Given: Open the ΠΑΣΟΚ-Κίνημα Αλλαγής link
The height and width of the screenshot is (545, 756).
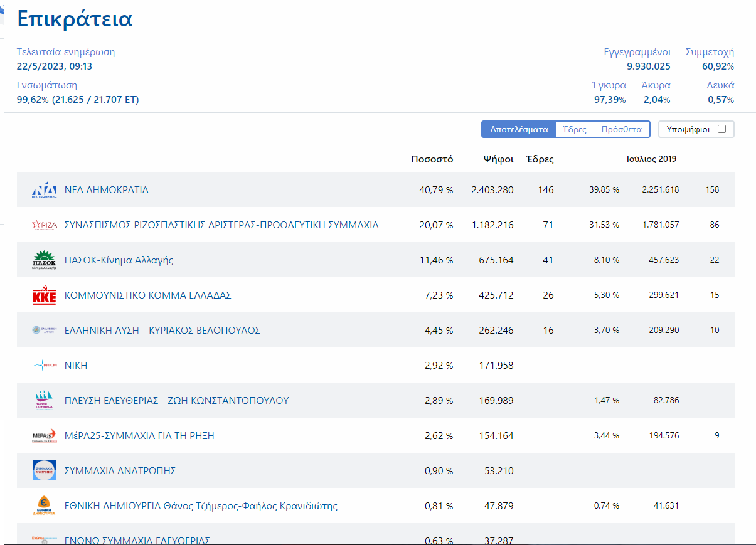Looking at the screenshot, I should [x=119, y=260].
